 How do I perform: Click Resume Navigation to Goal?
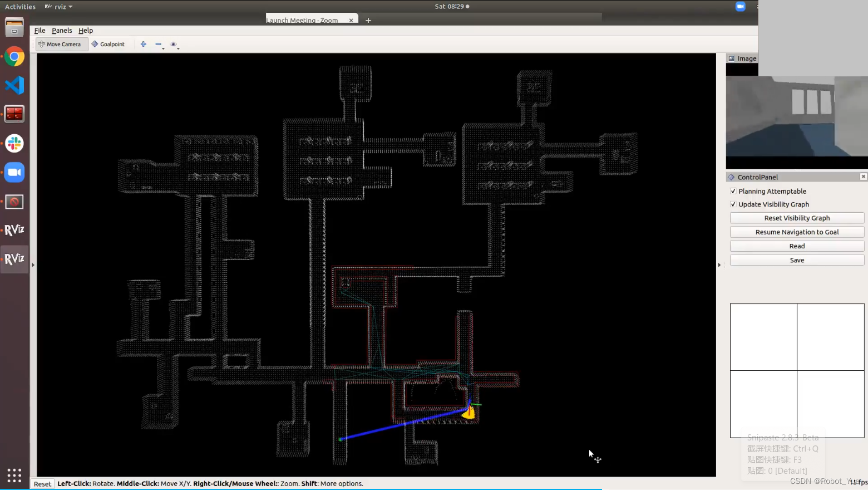point(797,232)
